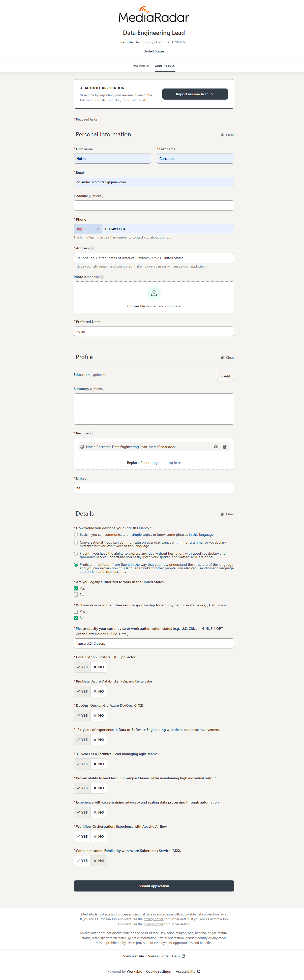Screen dimensions: 304x980
Task: Open the Application tab
Action: coord(165,66)
